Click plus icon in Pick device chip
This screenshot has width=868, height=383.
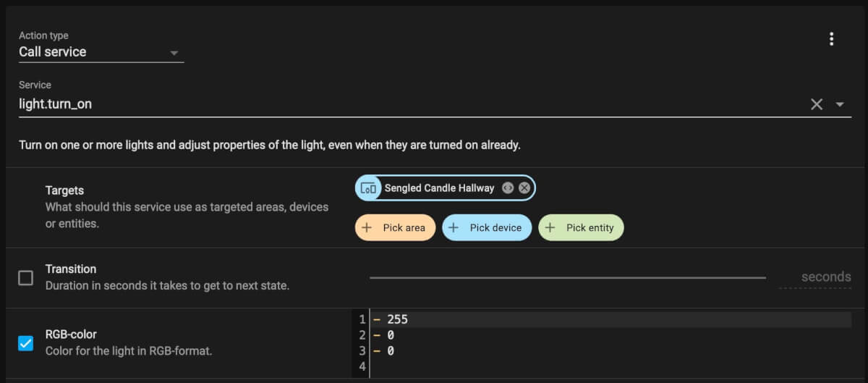[x=454, y=227]
